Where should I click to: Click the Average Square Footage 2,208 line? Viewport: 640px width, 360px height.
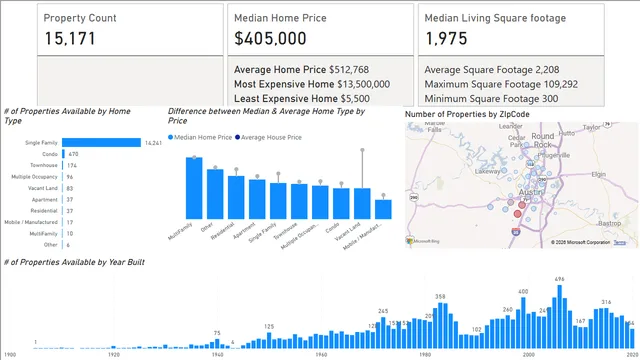[492, 70]
